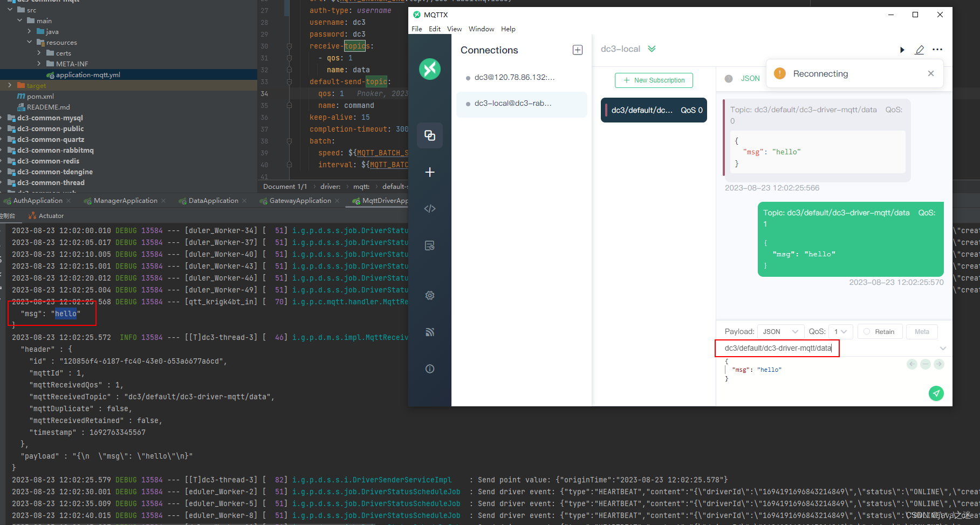Click the received hello message bubble

click(x=817, y=140)
